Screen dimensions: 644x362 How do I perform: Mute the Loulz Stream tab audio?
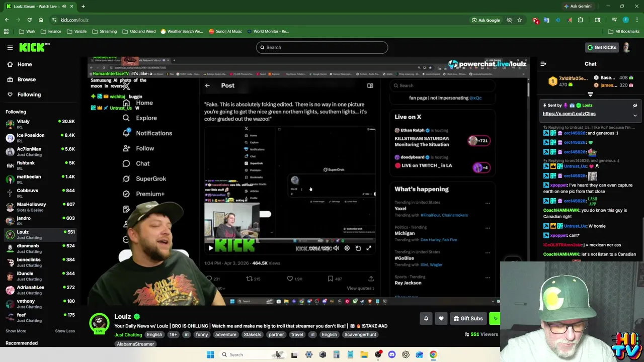(x=64, y=7)
